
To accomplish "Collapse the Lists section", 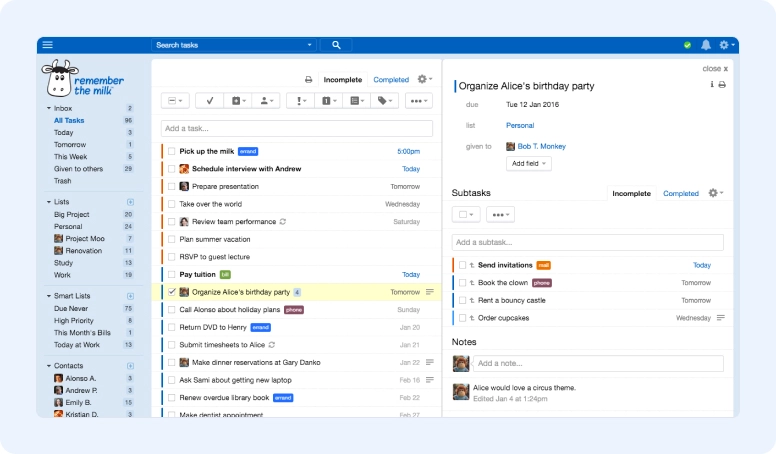I will (x=48, y=202).
